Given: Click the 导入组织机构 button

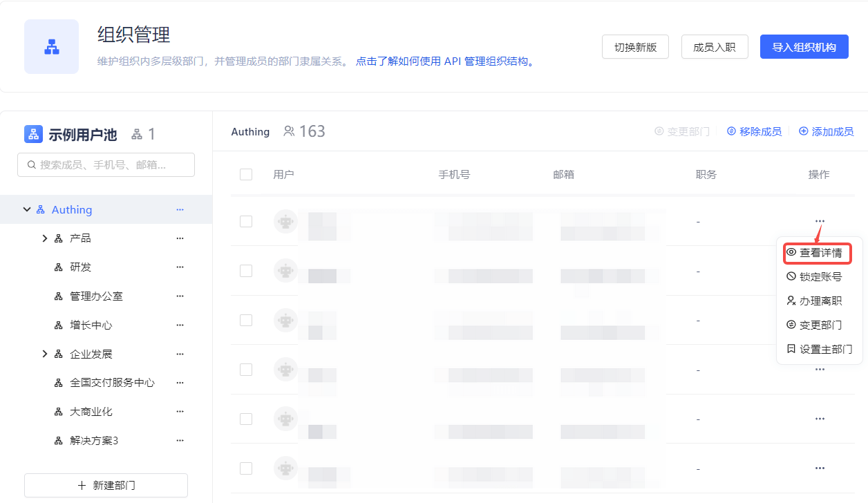Looking at the screenshot, I should coord(804,47).
